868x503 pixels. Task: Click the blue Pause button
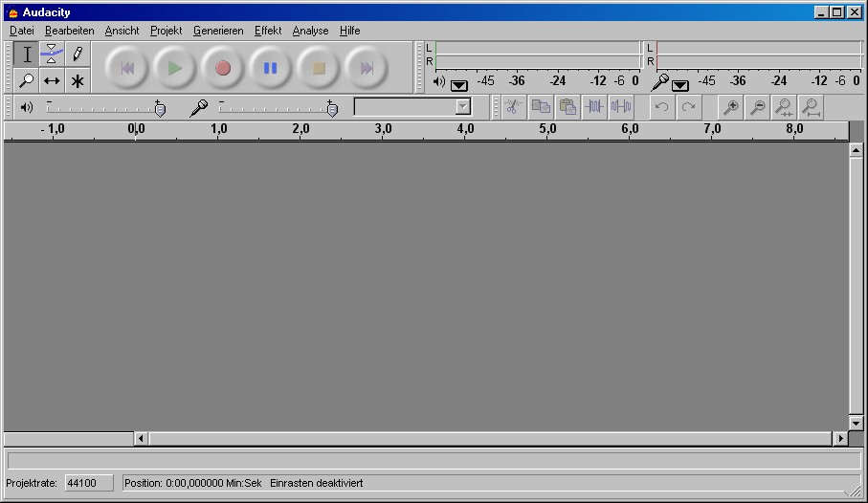tap(270, 68)
